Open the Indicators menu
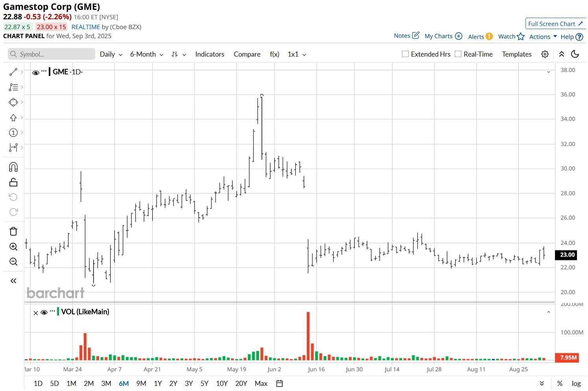Viewport: 588px width, 391px height. (210, 54)
